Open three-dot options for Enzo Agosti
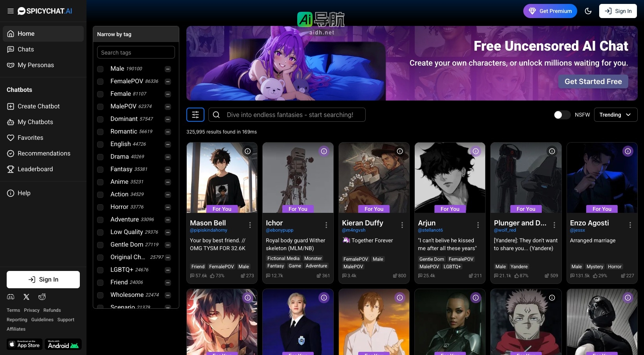The height and width of the screenshot is (355, 644). click(x=630, y=225)
